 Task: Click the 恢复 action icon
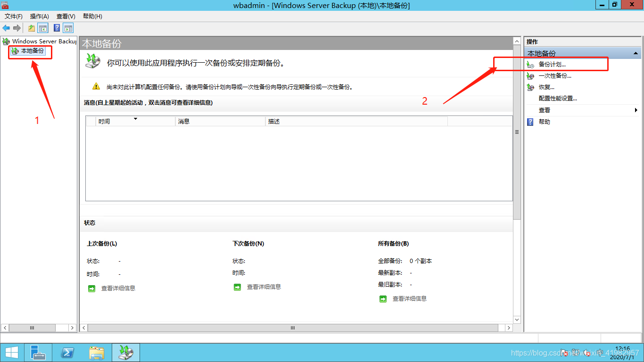530,87
